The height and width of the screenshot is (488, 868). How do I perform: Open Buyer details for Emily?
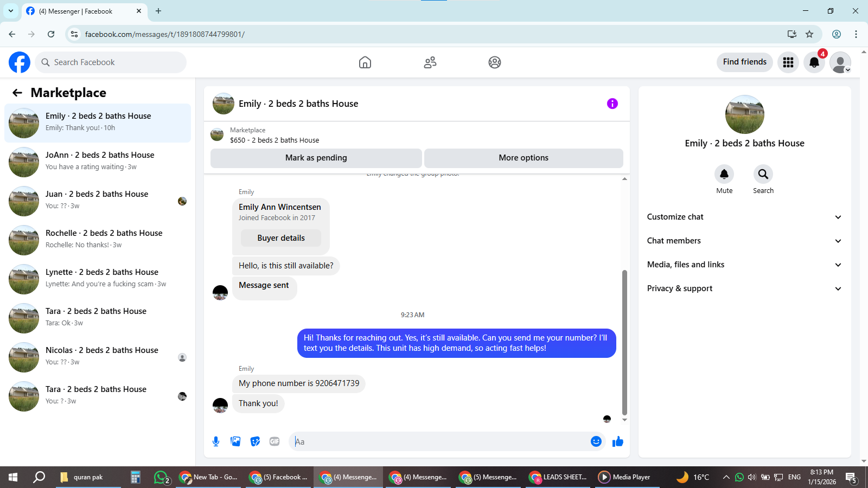(281, 238)
